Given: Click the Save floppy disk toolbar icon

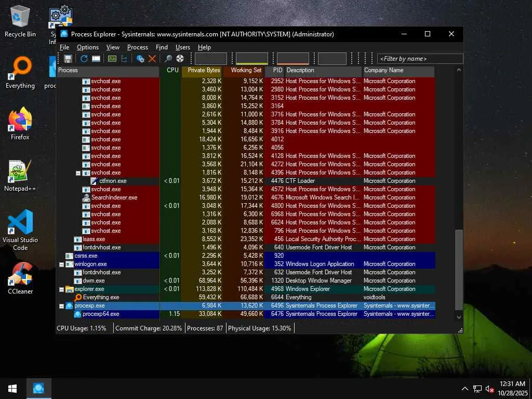Looking at the screenshot, I should (x=68, y=59).
